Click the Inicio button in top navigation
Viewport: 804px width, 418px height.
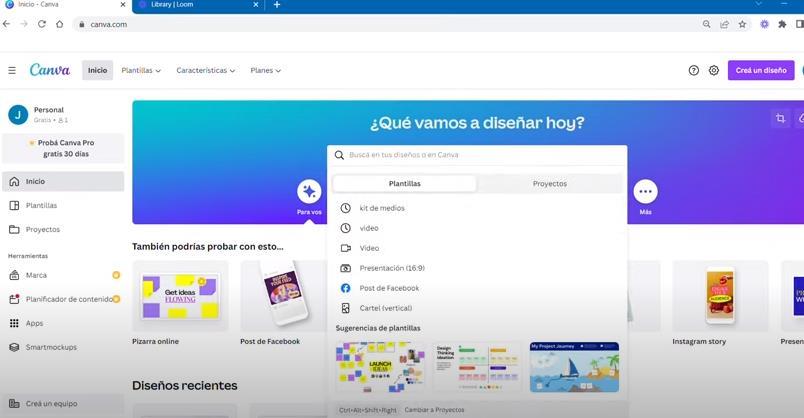pyautogui.click(x=97, y=70)
